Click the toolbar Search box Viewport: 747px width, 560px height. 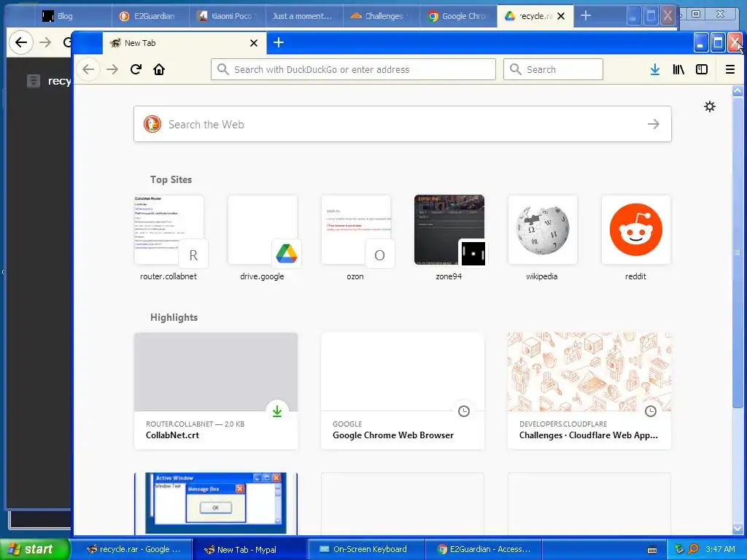click(x=553, y=69)
